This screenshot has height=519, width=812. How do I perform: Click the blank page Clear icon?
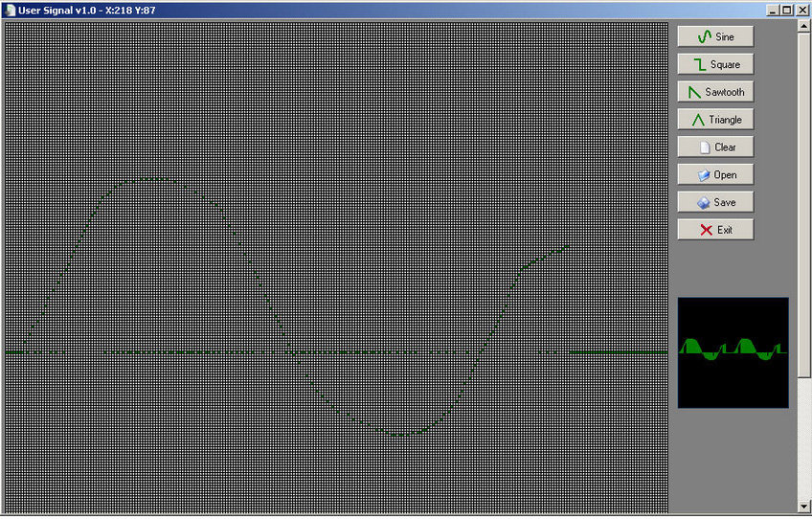point(705,147)
